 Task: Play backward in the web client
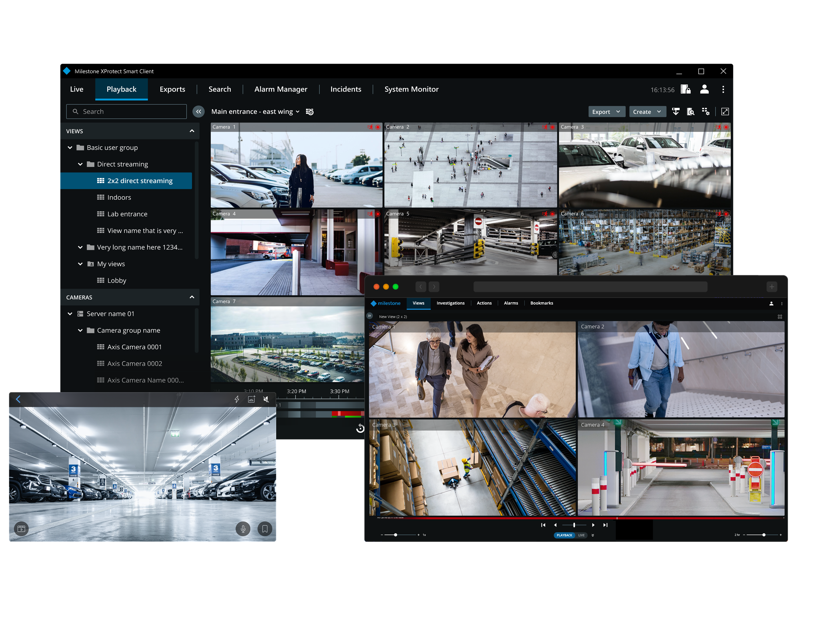[x=555, y=525]
